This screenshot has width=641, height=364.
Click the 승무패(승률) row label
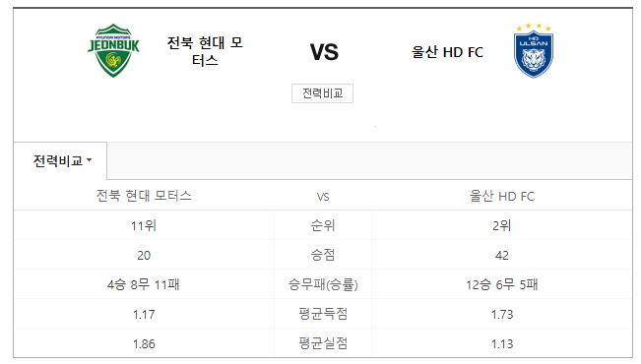tap(323, 284)
